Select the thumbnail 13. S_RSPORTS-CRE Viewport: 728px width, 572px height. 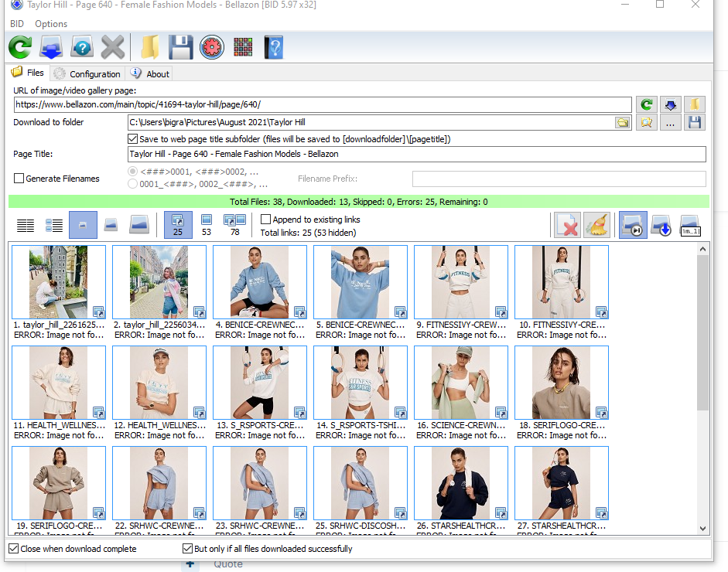click(260, 383)
